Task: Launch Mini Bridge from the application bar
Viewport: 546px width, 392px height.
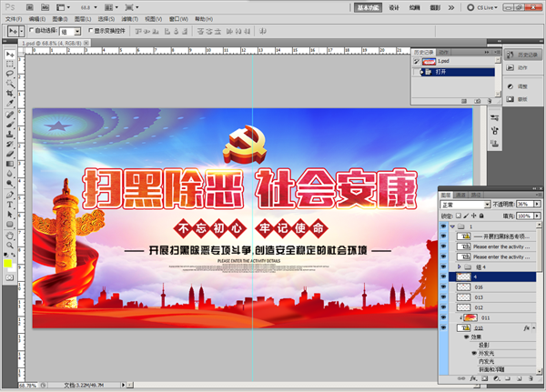Action: tap(45, 7)
